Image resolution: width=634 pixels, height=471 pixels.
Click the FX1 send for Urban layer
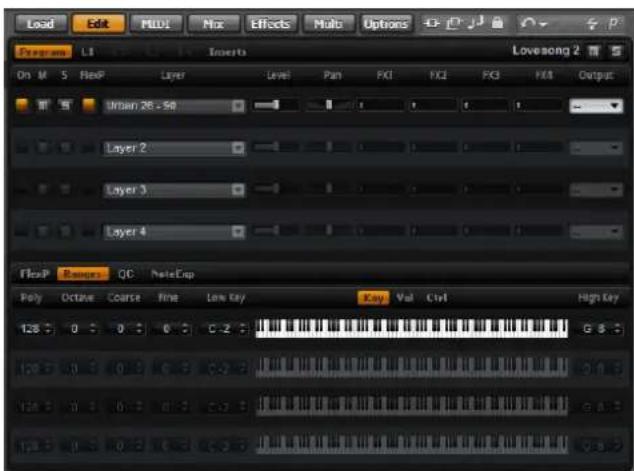tap(380, 106)
